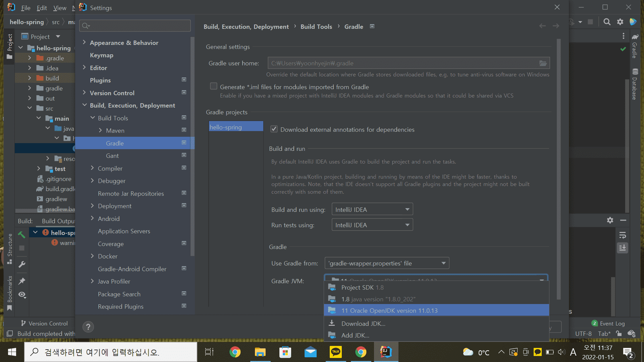Open the Use Gradle from dropdown
This screenshot has width=644, height=362.
tap(387, 263)
